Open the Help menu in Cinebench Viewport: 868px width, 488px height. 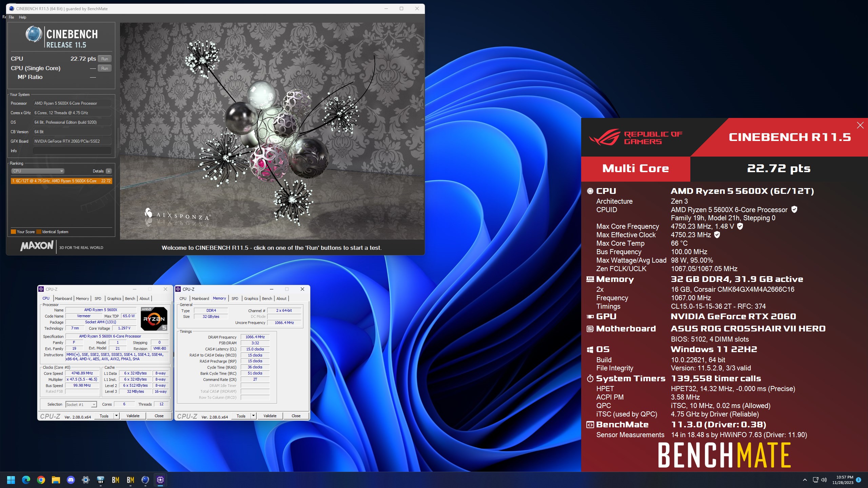point(22,17)
